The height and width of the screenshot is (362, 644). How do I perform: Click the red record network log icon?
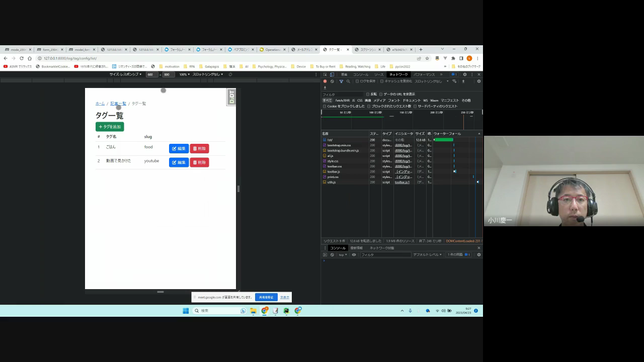pos(325,81)
